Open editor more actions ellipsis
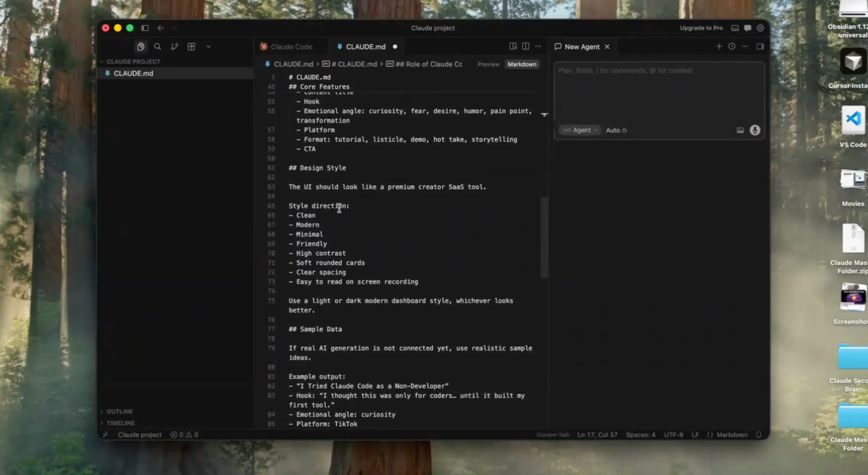 (538, 47)
